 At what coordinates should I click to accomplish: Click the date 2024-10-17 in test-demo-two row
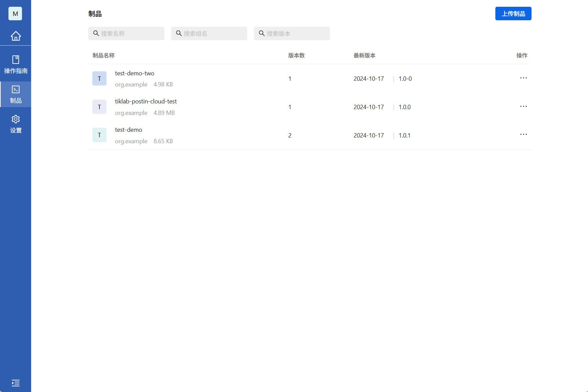(x=369, y=79)
